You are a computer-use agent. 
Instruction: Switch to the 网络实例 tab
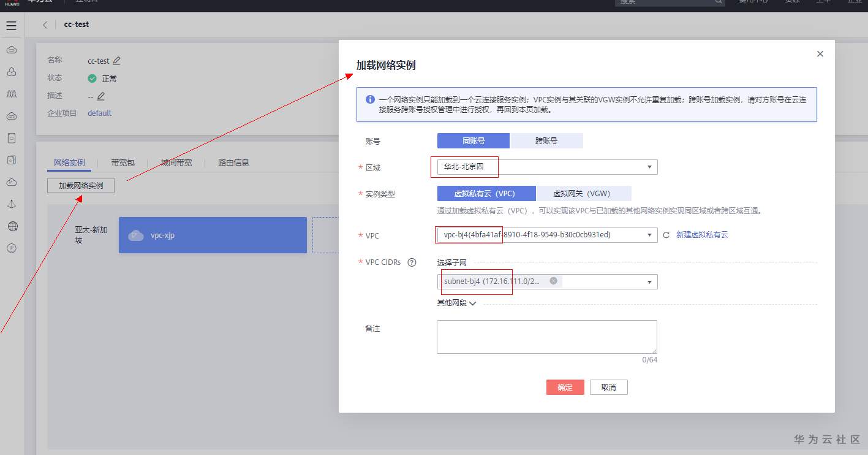click(69, 162)
